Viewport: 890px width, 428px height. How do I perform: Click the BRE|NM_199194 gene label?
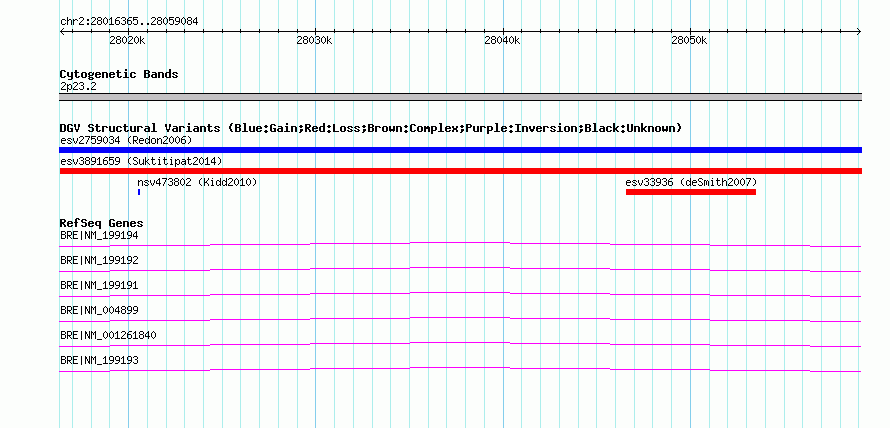click(99, 235)
